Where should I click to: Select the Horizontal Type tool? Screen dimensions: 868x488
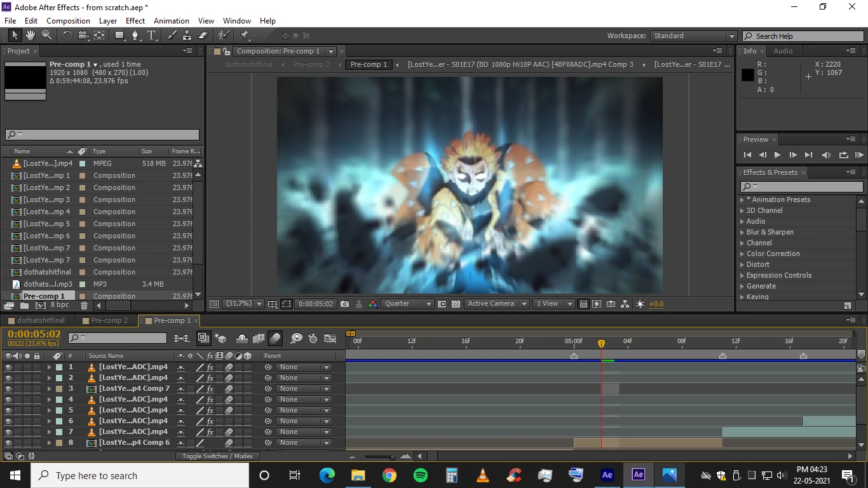[151, 36]
